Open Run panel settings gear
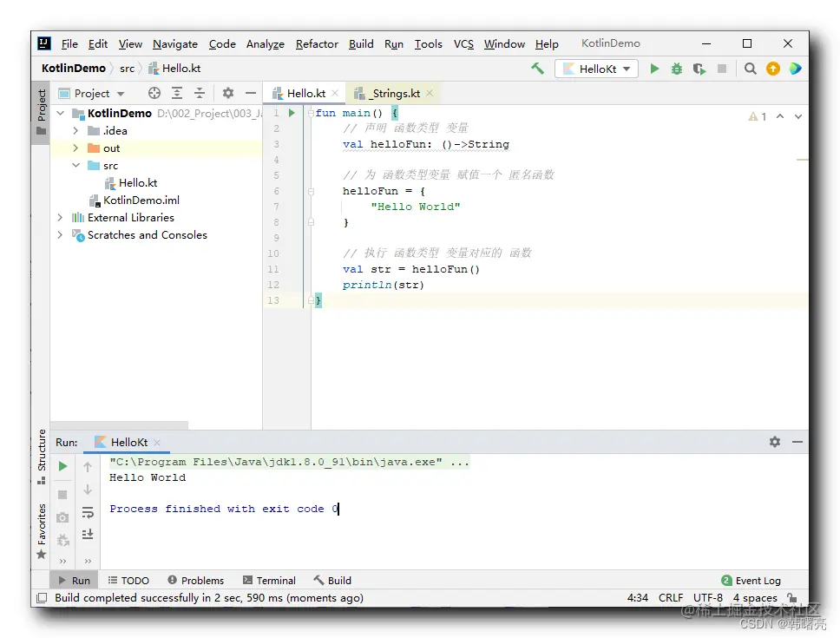This screenshot has height=638, width=840. pos(775,442)
